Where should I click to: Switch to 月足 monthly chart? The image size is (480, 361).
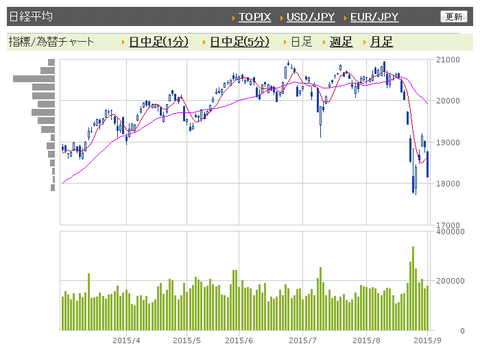coord(381,42)
